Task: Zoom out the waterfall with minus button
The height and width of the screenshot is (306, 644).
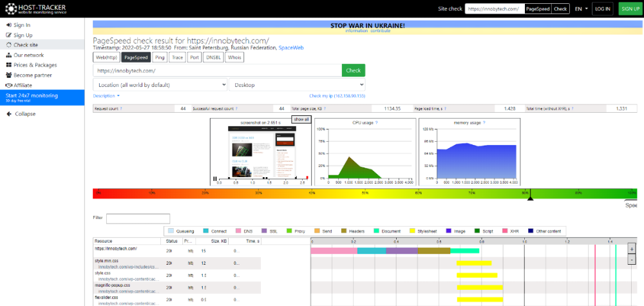Action: click(631, 259)
